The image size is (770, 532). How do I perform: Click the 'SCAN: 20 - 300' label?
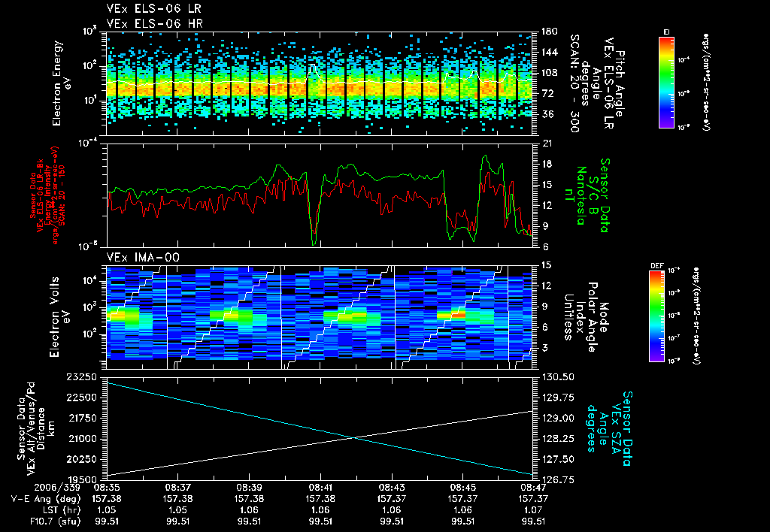[574, 83]
